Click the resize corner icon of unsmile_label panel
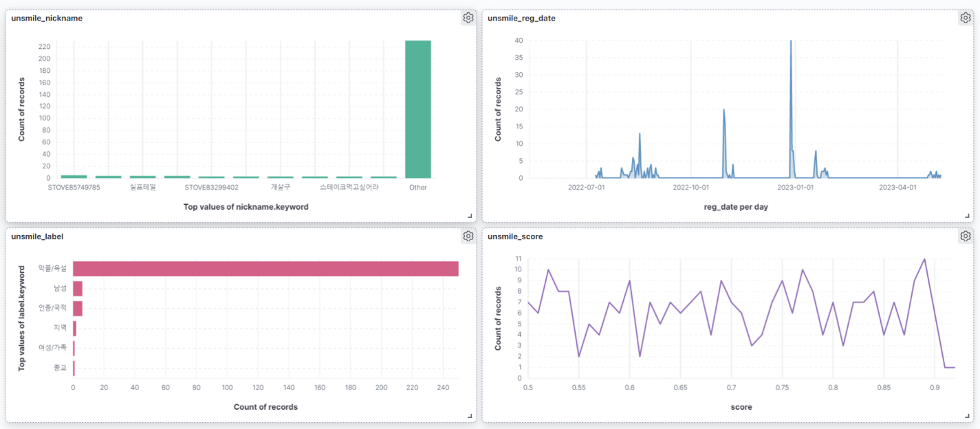980x429 pixels. pyautogui.click(x=471, y=417)
